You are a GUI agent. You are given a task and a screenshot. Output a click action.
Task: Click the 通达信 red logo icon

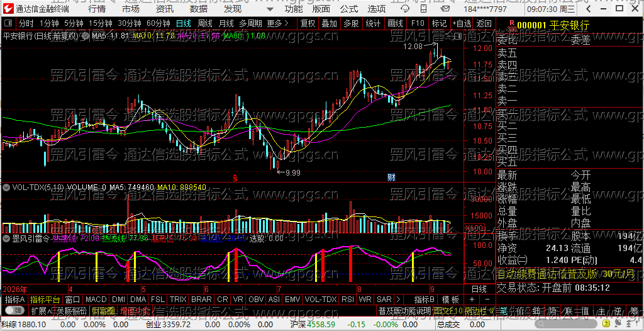pyautogui.click(x=8, y=8)
